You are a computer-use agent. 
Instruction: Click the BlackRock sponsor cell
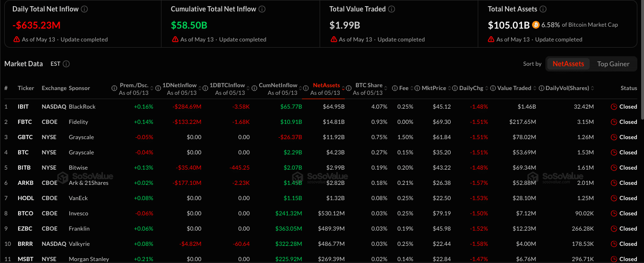pyautogui.click(x=82, y=107)
